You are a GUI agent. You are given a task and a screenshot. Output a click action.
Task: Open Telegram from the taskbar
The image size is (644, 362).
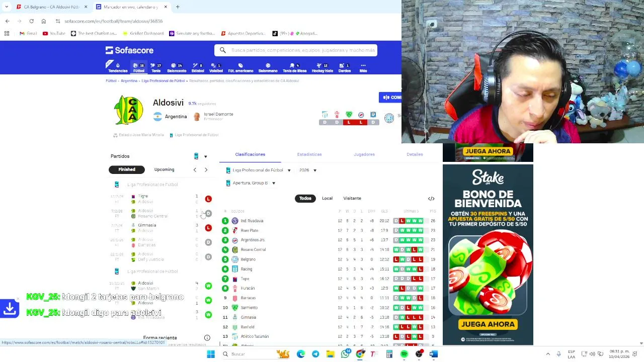tap(315, 354)
